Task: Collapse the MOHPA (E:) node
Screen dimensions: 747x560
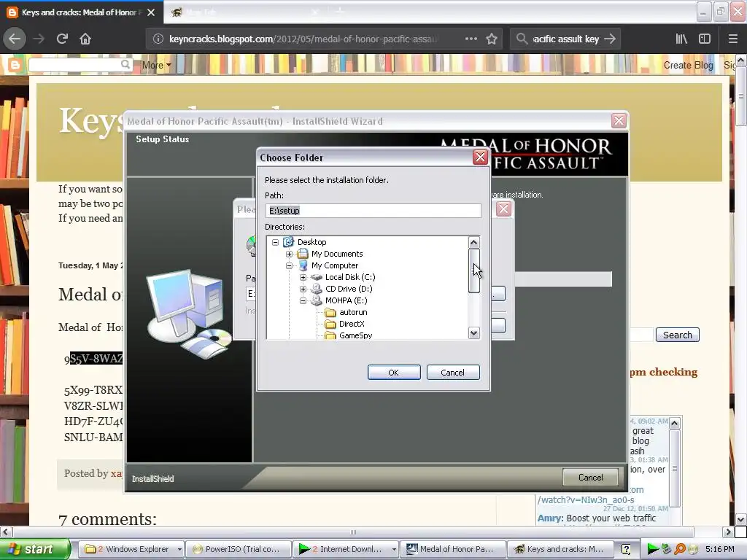Action: click(303, 300)
